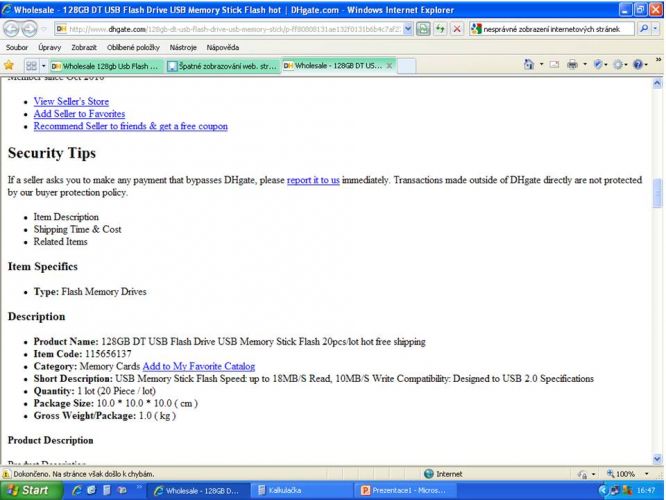Open the Úpravy menu
666x500 pixels.
tap(50, 47)
